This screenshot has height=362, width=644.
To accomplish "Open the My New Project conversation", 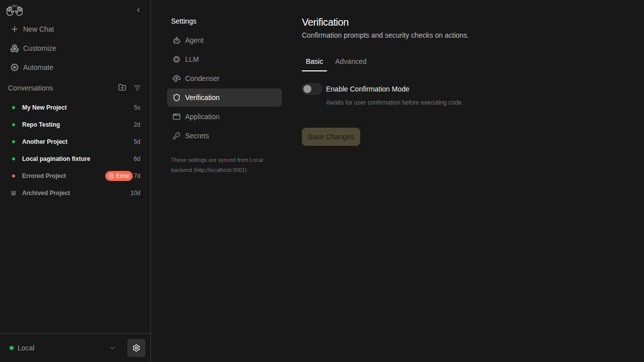I will pyautogui.click(x=75, y=108).
